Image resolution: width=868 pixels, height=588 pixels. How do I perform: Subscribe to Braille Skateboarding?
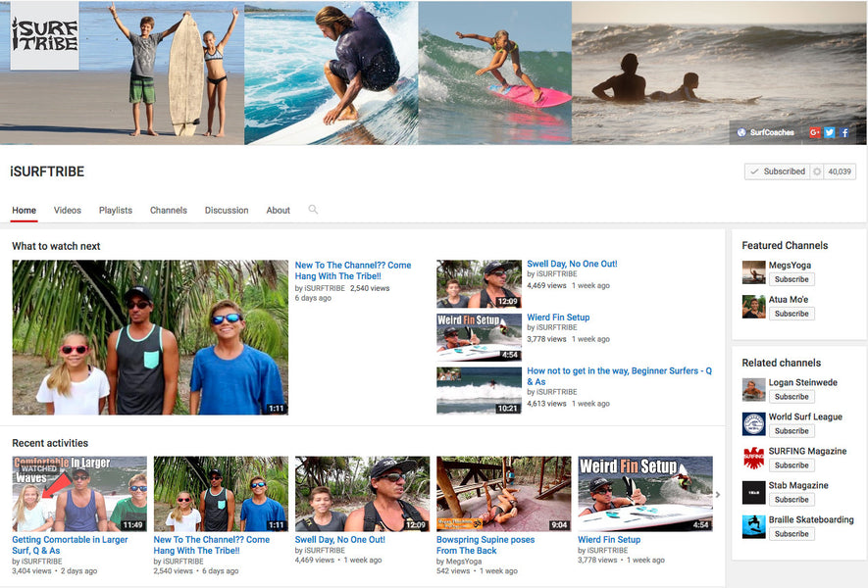pos(791,534)
